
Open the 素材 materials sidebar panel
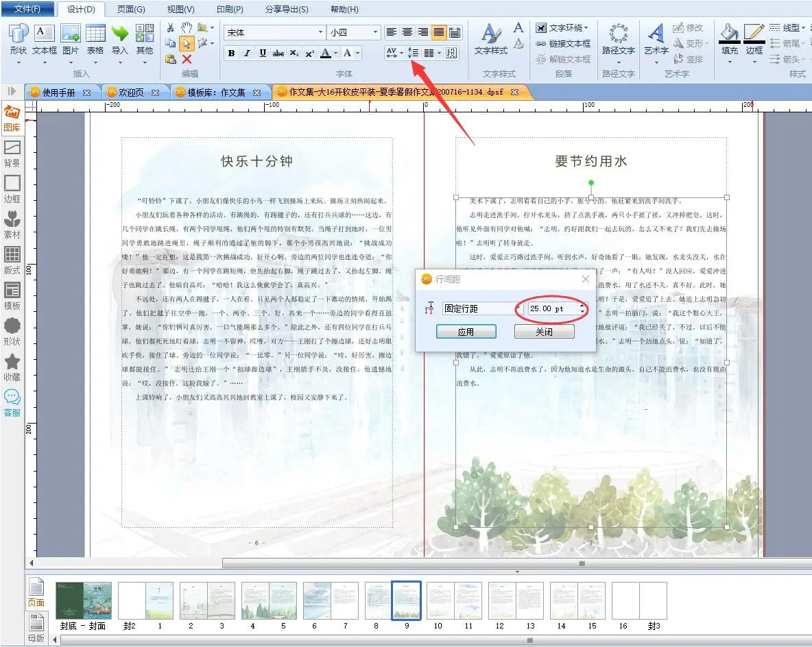[12, 225]
